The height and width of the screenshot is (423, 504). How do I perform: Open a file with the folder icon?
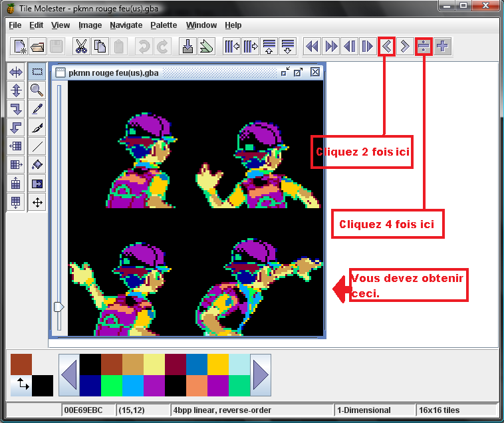pyautogui.click(x=38, y=47)
